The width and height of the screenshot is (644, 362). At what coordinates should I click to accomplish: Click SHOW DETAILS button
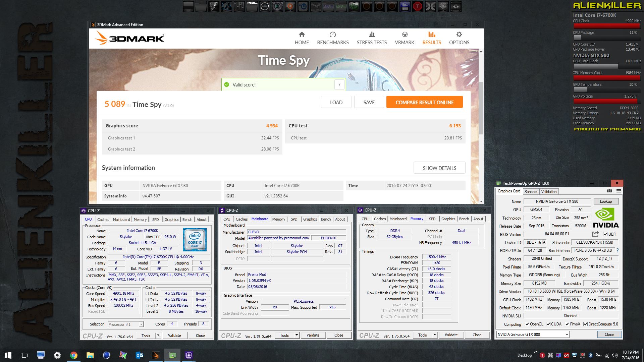tap(439, 168)
